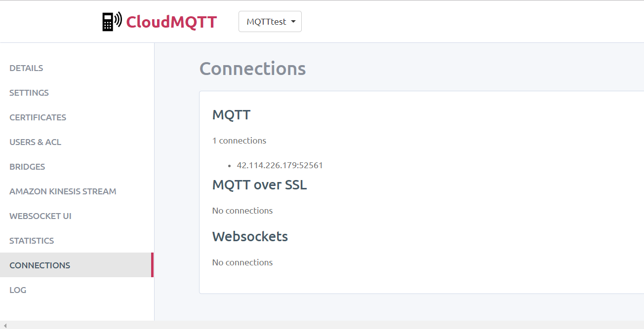This screenshot has width=644, height=329.
Task: Click the MQTT section heading
Action: (231, 114)
